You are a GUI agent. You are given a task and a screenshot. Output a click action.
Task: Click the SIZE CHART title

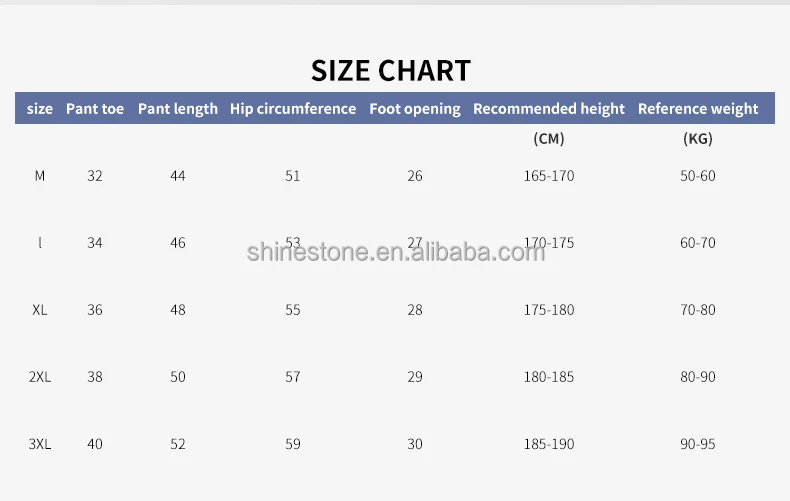(390, 70)
